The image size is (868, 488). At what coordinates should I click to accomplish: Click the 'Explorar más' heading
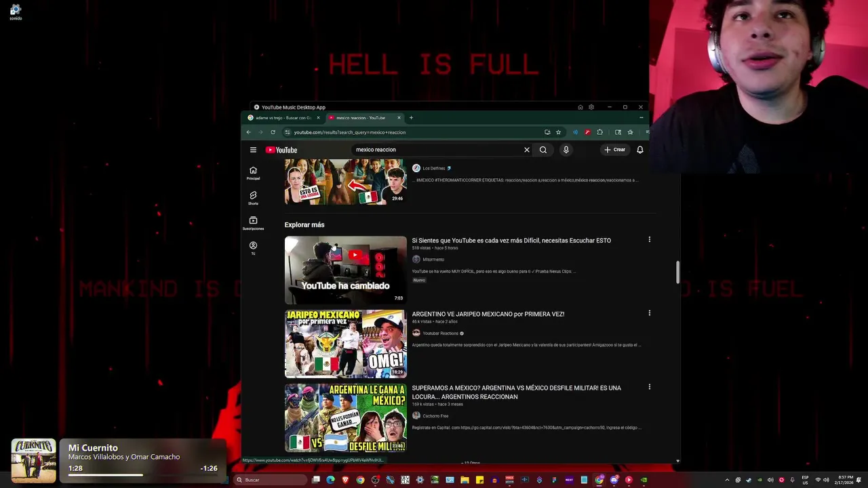tap(304, 225)
